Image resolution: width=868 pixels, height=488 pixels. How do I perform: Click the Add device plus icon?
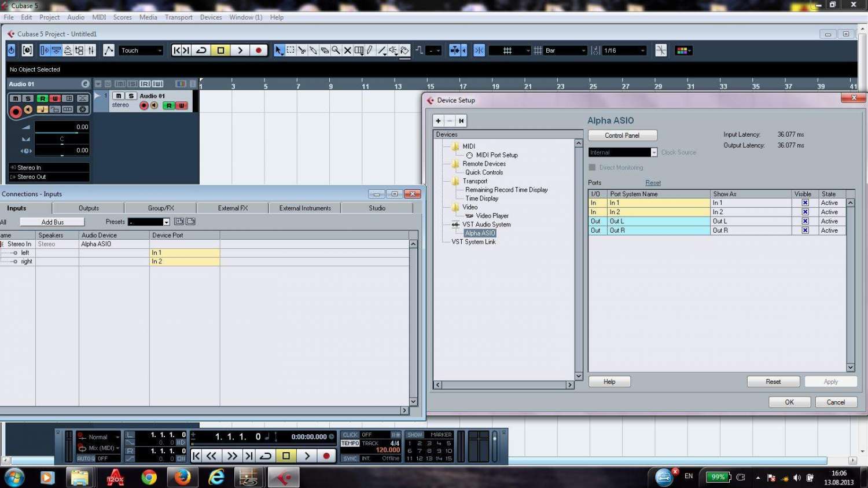(439, 121)
